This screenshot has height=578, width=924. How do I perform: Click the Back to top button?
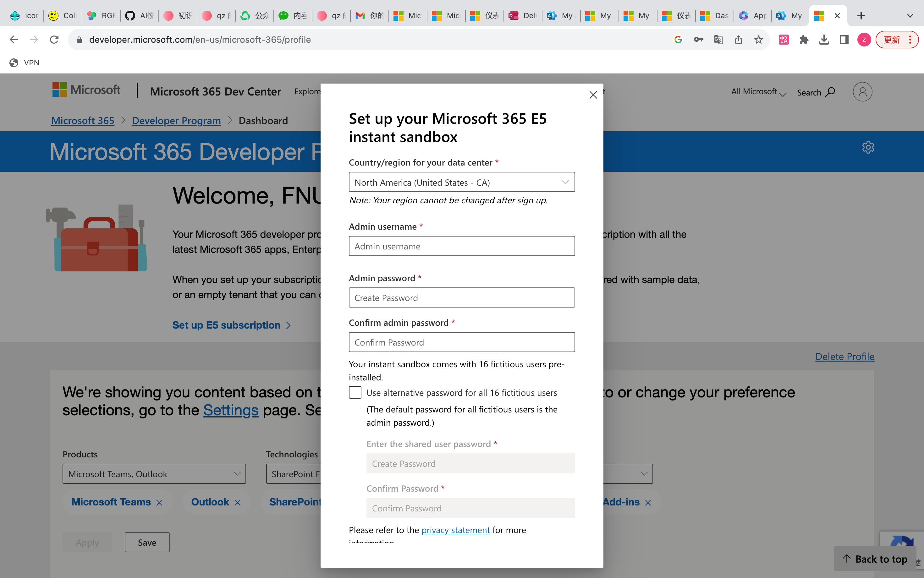[875, 559]
